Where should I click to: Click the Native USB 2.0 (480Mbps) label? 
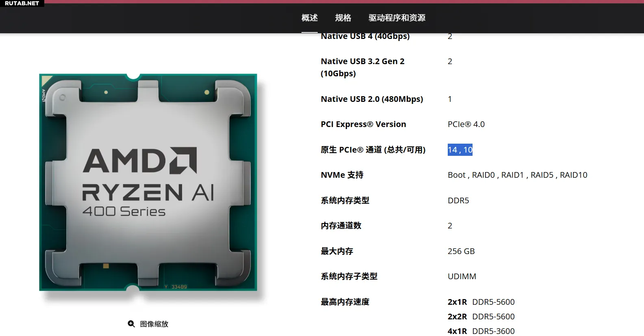pyautogui.click(x=372, y=99)
